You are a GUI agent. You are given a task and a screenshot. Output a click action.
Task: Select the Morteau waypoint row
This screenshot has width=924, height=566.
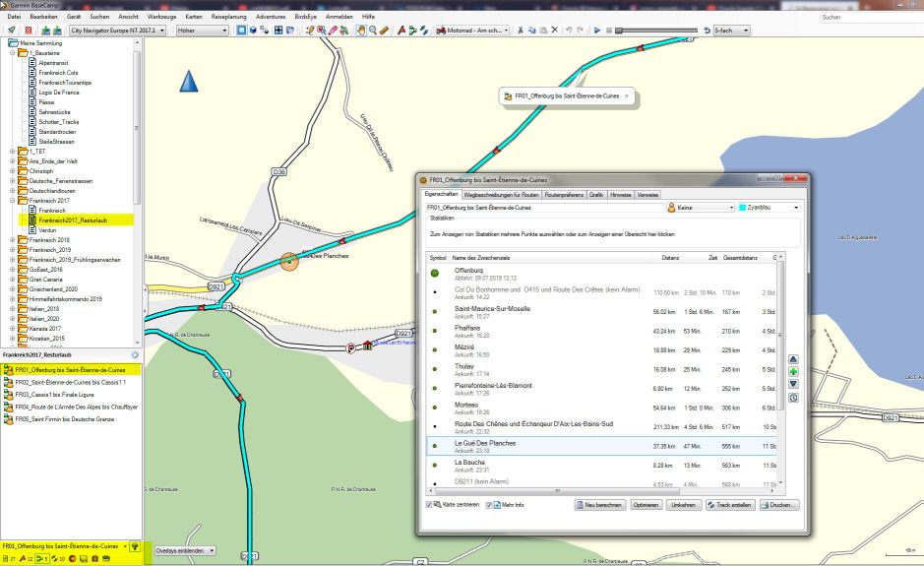click(601, 408)
